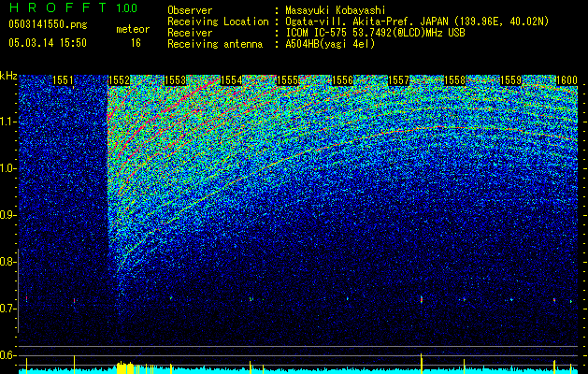Select the file name 0503141550.png

point(48,24)
